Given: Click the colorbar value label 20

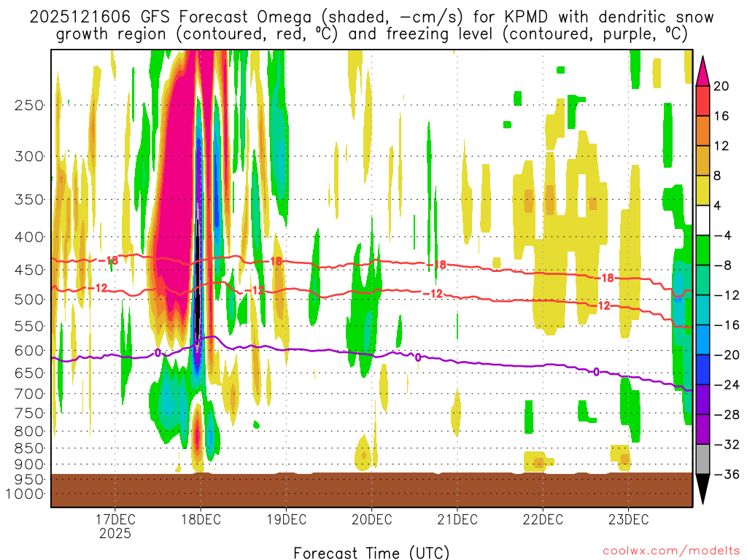Looking at the screenshot, I should click(721, 86).
